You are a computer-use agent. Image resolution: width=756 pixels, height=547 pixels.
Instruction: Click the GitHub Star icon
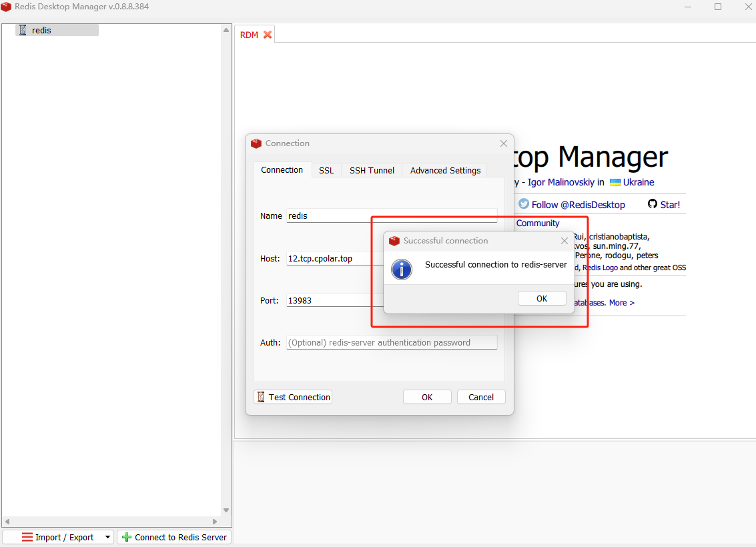pos(652,204)
